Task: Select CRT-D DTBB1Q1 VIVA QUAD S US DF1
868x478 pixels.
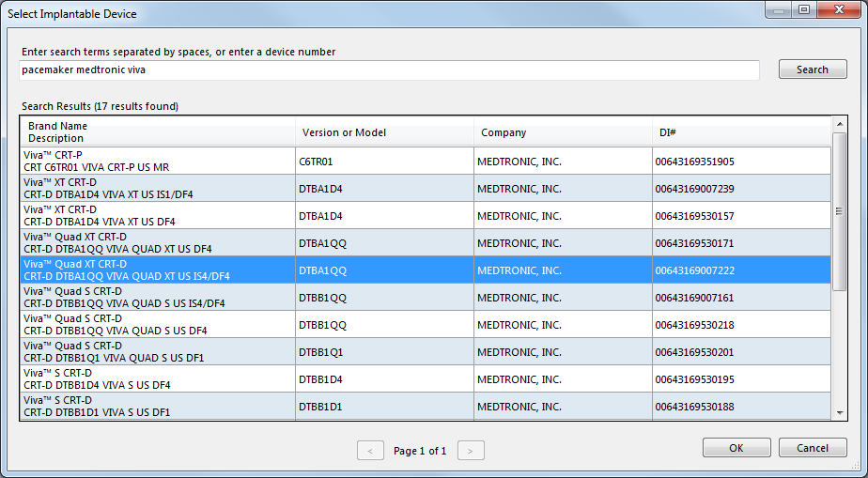Action: (426, 351)
